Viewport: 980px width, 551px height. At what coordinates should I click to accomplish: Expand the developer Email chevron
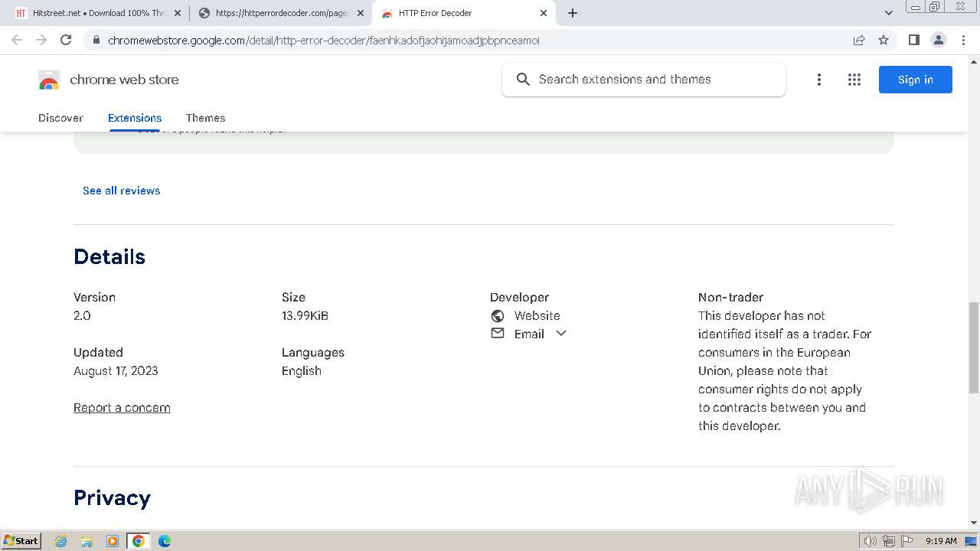[x=561, y=334]
